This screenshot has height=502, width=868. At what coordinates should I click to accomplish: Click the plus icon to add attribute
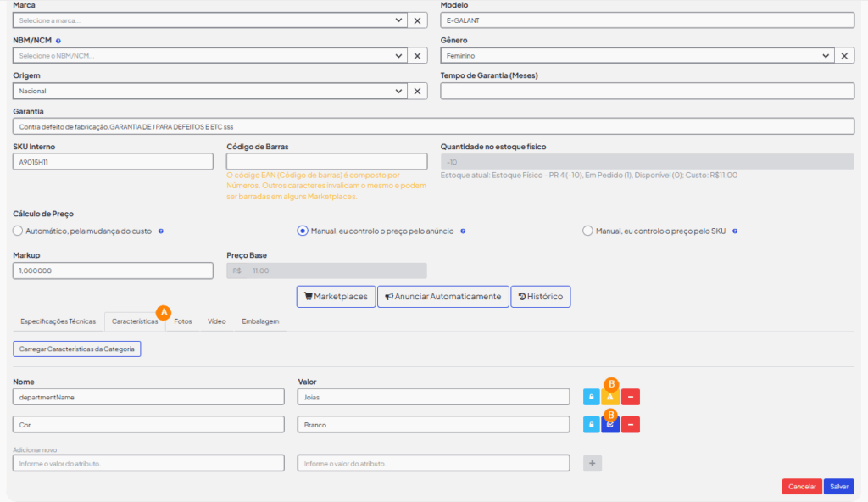point(592,463)
